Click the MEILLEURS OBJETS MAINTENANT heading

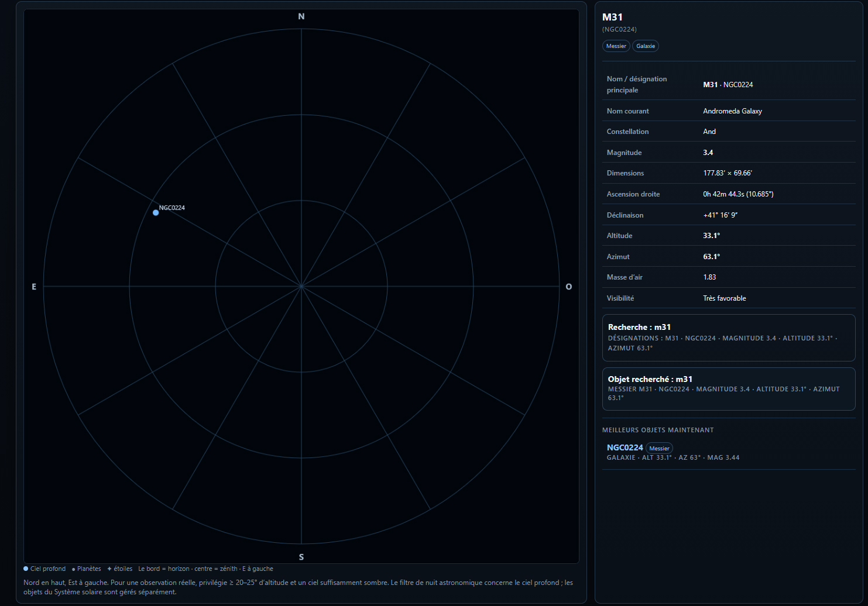pos(658,430)
